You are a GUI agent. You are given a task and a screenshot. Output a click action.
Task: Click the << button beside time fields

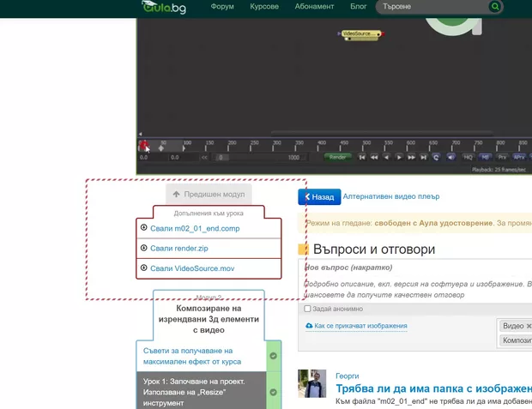(204, 158)
